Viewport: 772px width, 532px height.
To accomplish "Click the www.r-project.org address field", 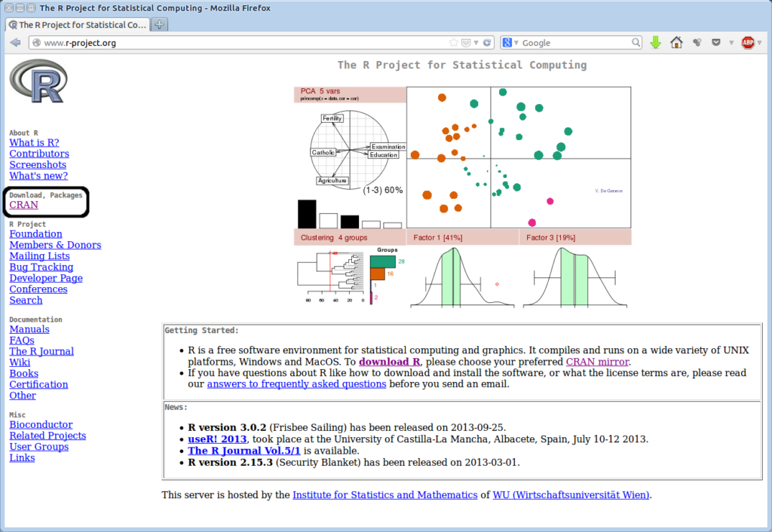I will click(226, 43).
